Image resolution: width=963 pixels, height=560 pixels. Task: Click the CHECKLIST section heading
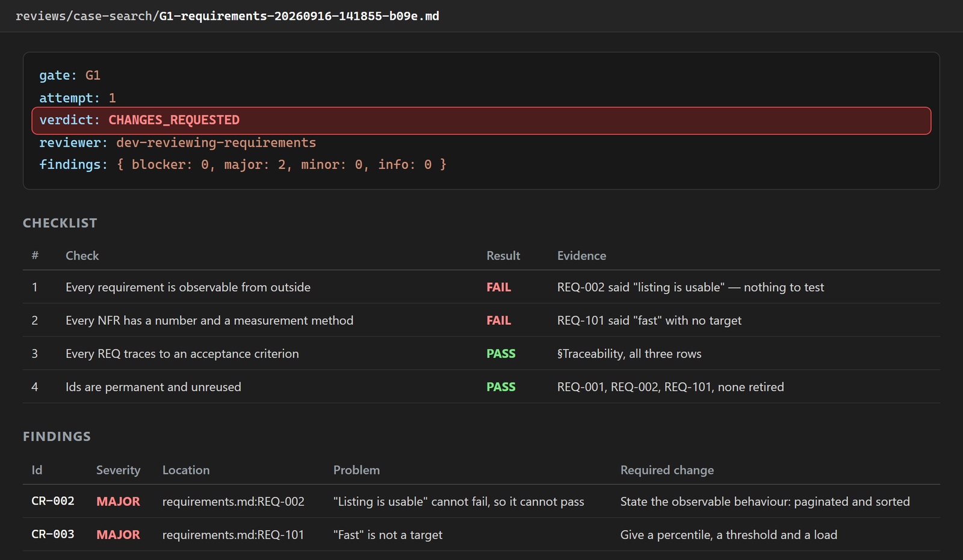coord(60,223)
